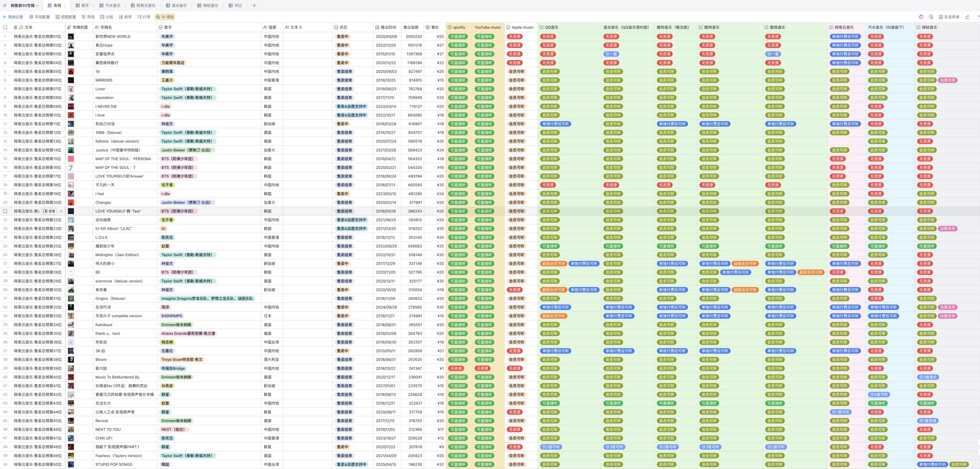Image resolution: width=980 pixels, height=469 pixels.
Task: Open 视图配置 view settings
Action: [65, 17]
